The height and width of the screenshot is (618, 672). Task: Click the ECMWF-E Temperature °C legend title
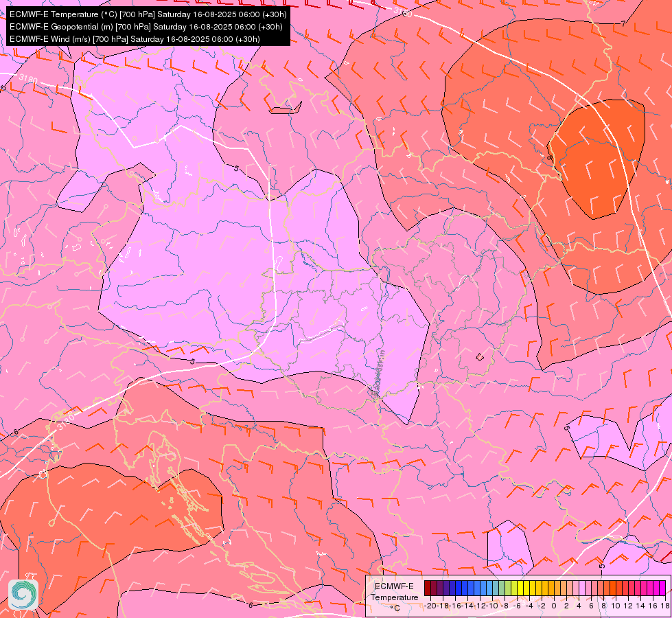tap(394, 597)
